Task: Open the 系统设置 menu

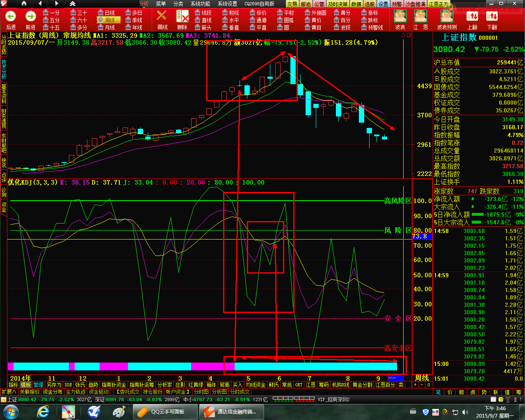Action: coord(228,4)
